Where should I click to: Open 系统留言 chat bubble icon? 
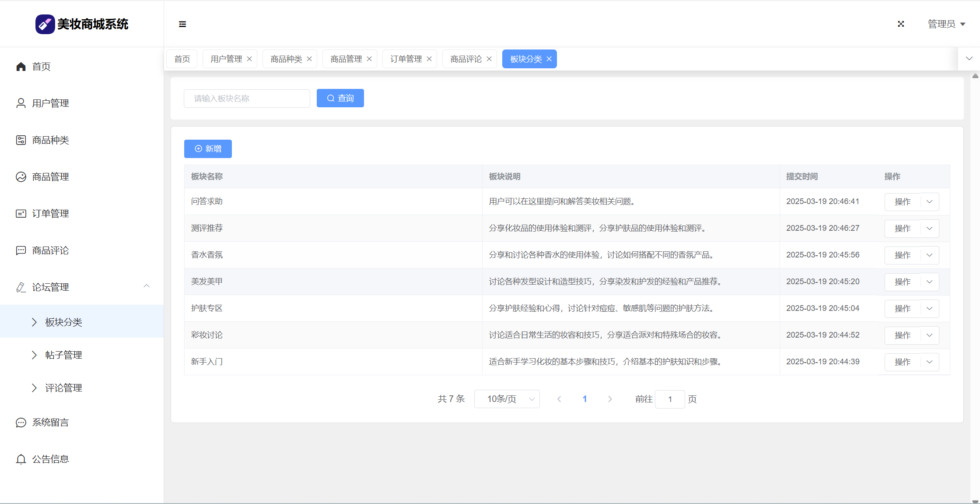tap(21, 423)
